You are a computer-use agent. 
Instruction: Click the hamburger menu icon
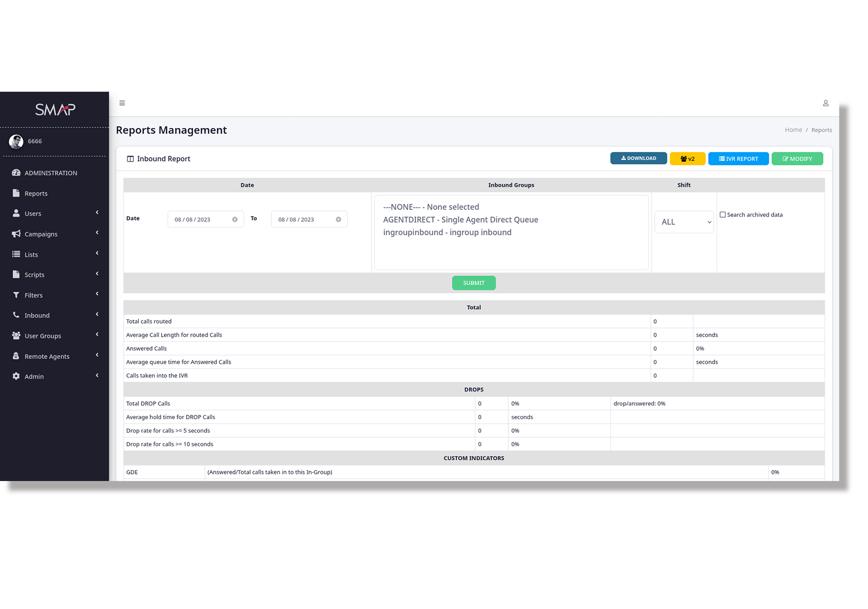pos(122,103)
